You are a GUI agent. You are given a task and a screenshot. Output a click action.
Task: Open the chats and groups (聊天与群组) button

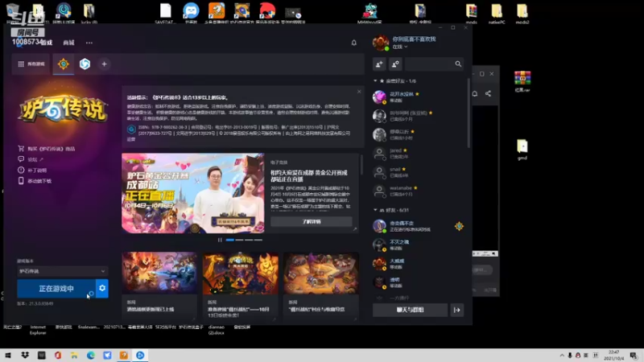[410, 310]
